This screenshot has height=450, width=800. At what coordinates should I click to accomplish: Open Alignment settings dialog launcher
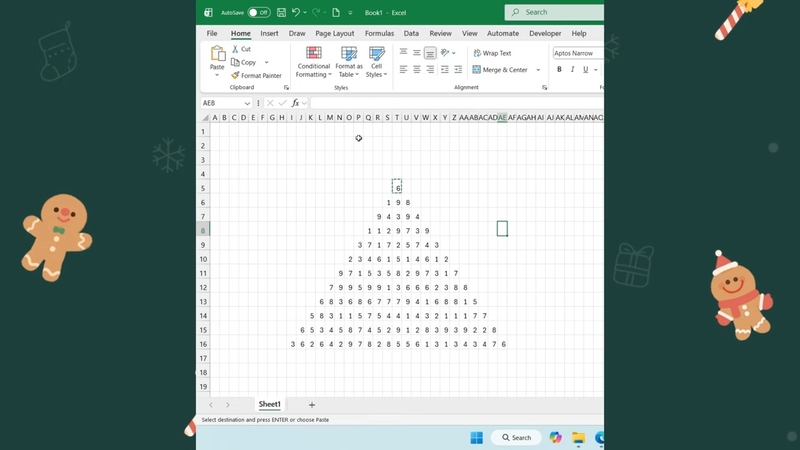[x=544, y=88]
